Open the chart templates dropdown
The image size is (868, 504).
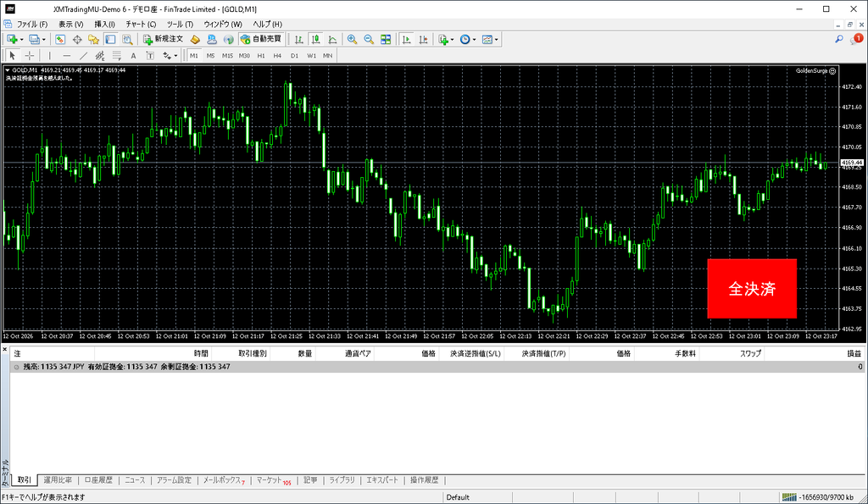point(496,39)
